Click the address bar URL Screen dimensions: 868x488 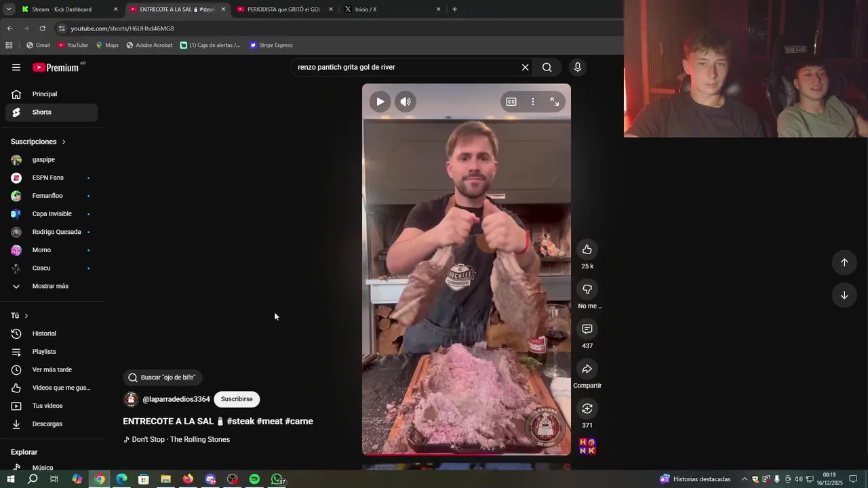click(122, 28)
